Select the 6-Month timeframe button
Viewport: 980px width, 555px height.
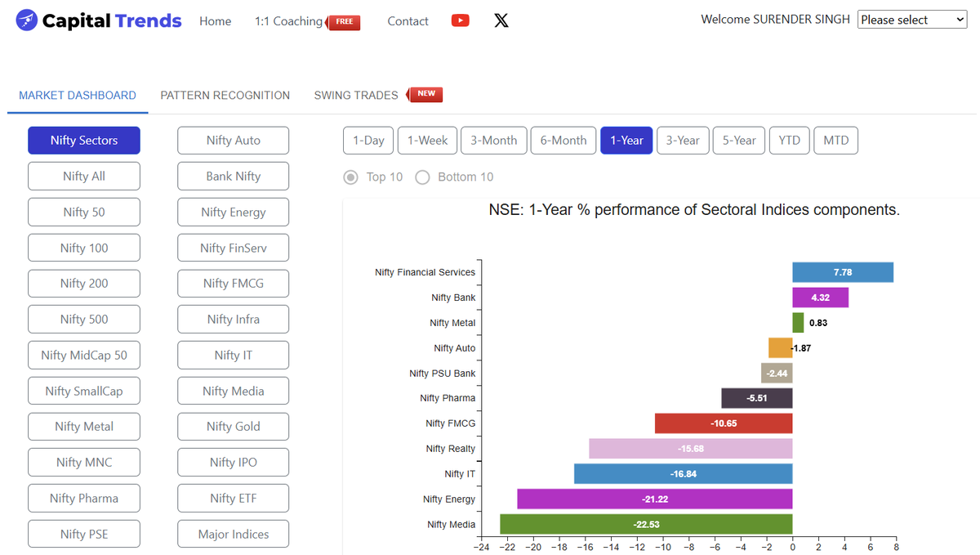[563, 141]
